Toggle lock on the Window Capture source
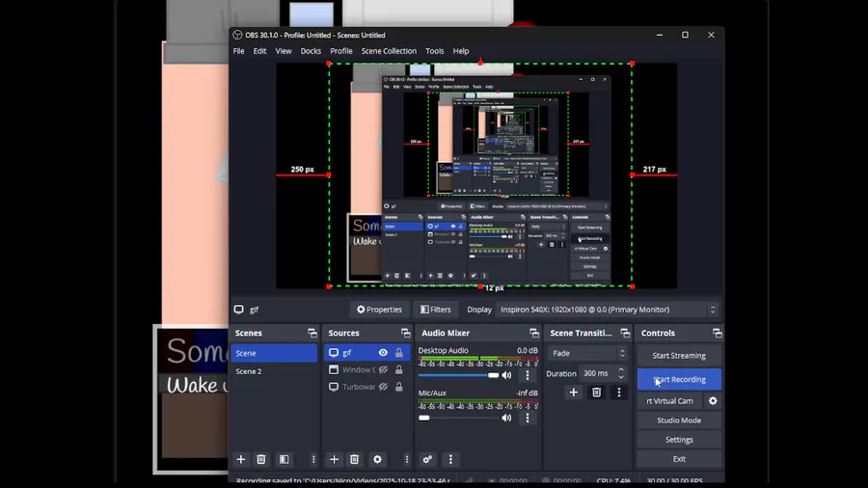 point(398,369)
